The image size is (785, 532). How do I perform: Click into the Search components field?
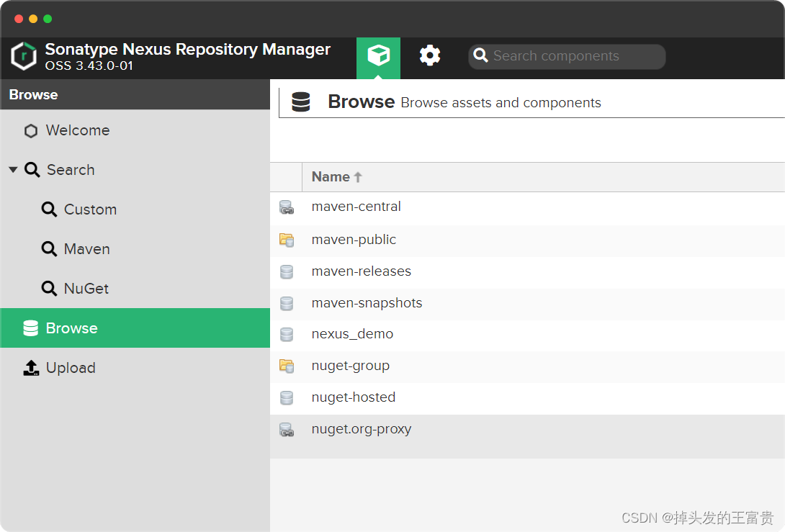[567, 56]
